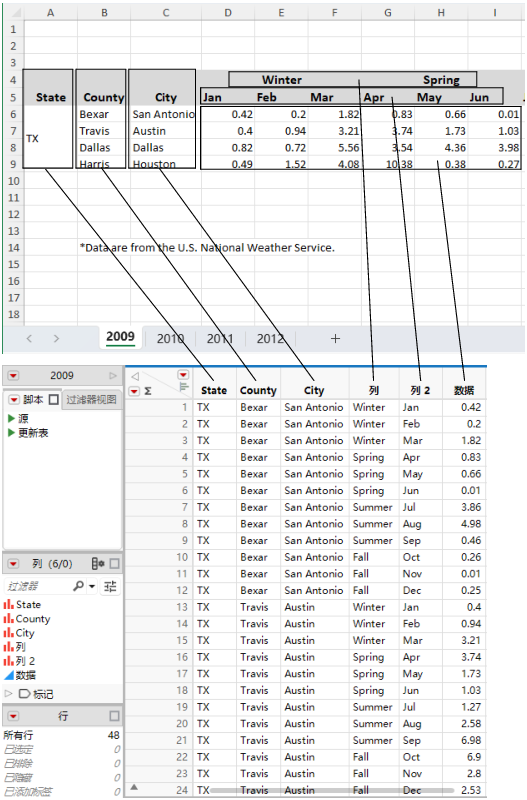
Task: Select the 数据 column header in data table
Action: coord(464,390)
